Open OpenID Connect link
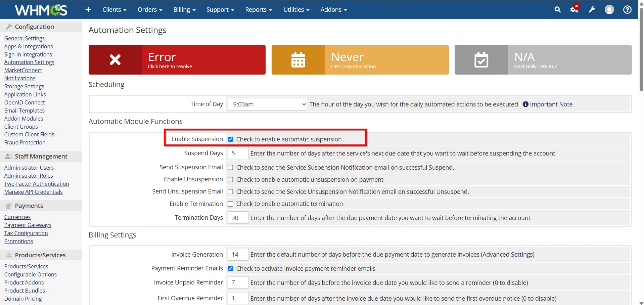 [x=25, y=102]
